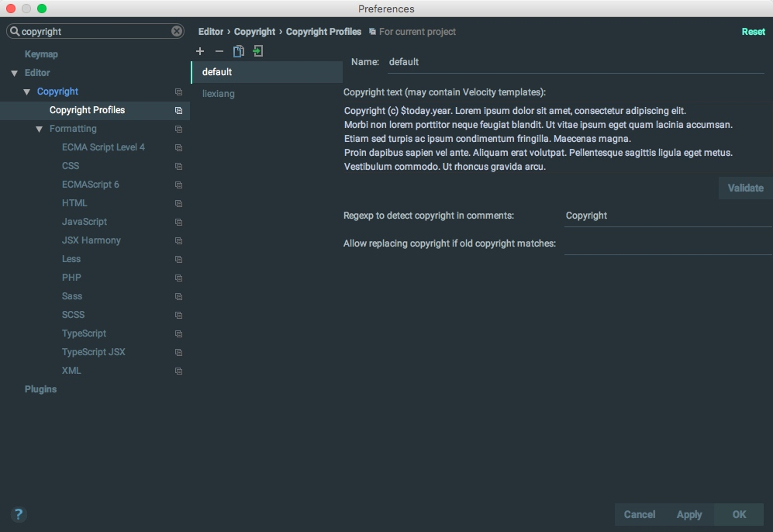773x532 pixels.
Task: Select ECMAScript 6 formatting
Action: (90, 185)
